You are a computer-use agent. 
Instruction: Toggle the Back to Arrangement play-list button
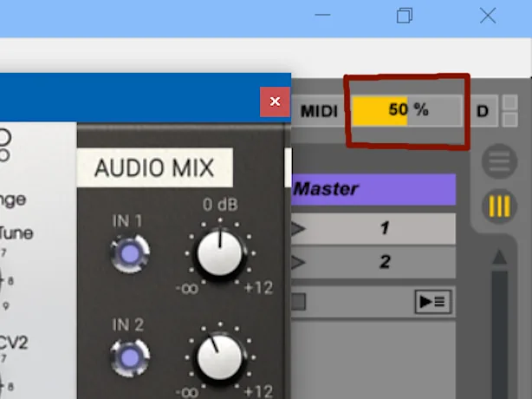[433, 301]
